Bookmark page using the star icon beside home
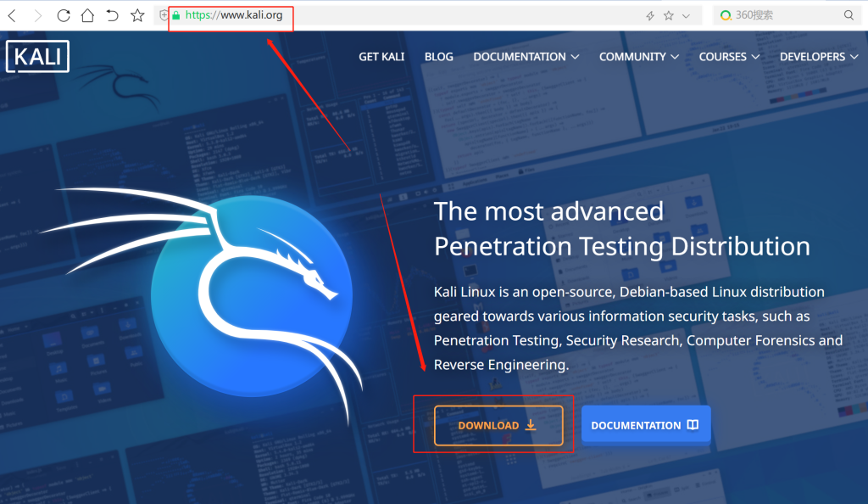868x504 pixels. point(137,15)
